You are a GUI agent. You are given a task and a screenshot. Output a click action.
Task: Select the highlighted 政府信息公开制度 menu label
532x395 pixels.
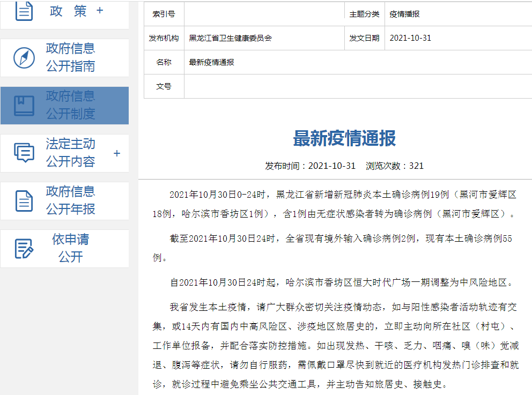click(x=70, y=106)
